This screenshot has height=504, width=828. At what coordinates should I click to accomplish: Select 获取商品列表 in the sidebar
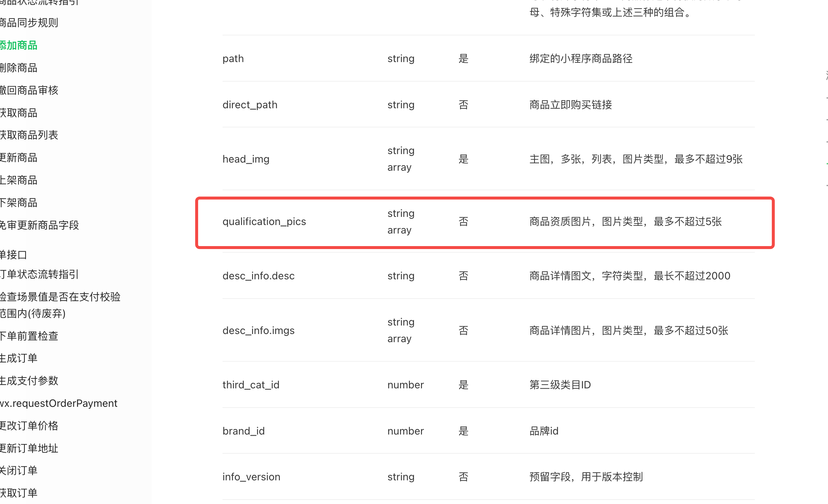[x=29, y=135]
